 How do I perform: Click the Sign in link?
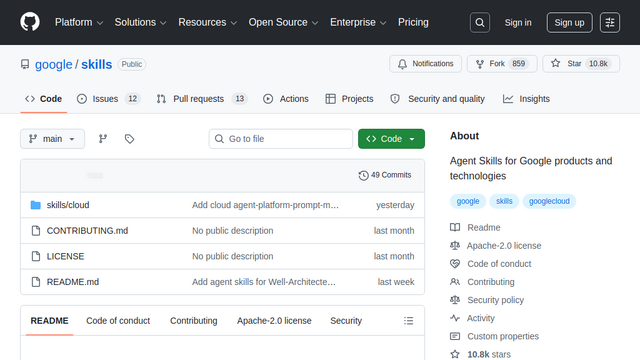[x=518, y=22]
